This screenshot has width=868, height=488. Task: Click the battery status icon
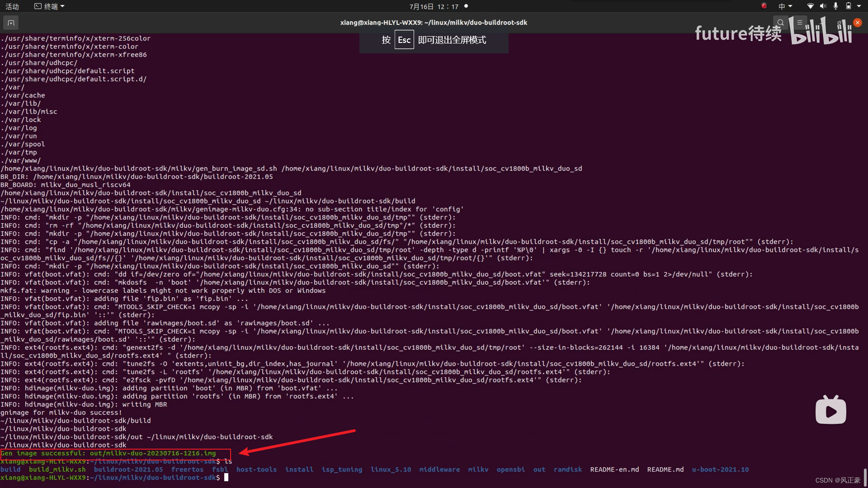pyautogui.click(x=849, y=6)
